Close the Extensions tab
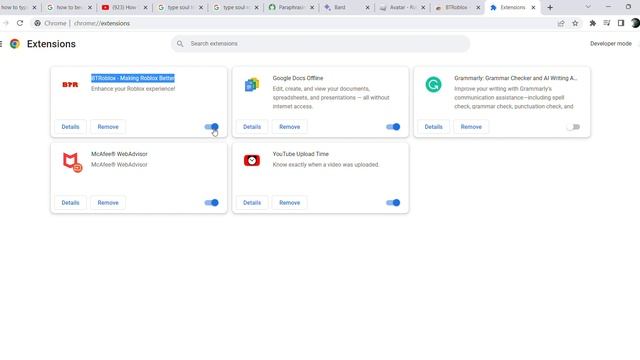This screenshot has height=360, width=640. [533, 7]
